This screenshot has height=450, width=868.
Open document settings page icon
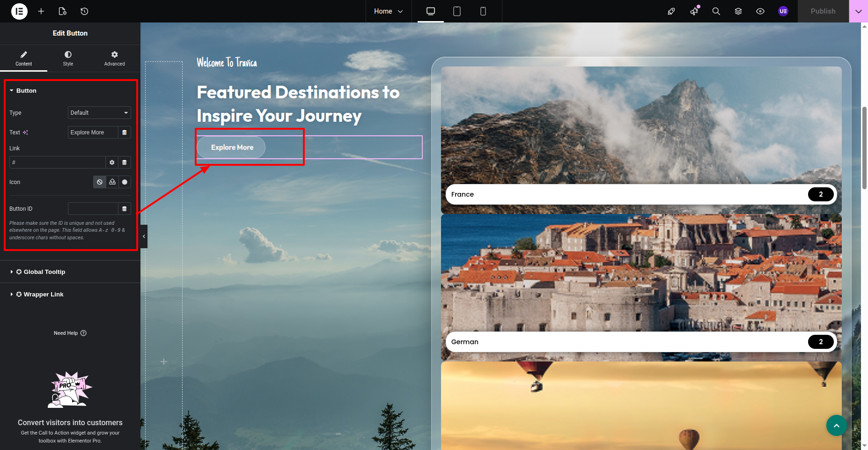tap(63, 11)
